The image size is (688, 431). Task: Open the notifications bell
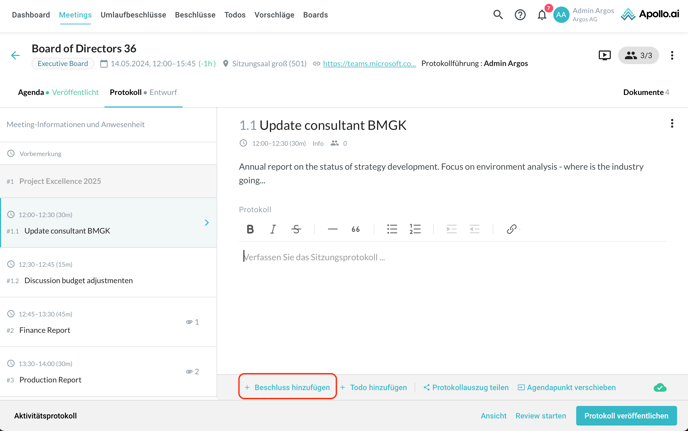click(x=542, y=15)
